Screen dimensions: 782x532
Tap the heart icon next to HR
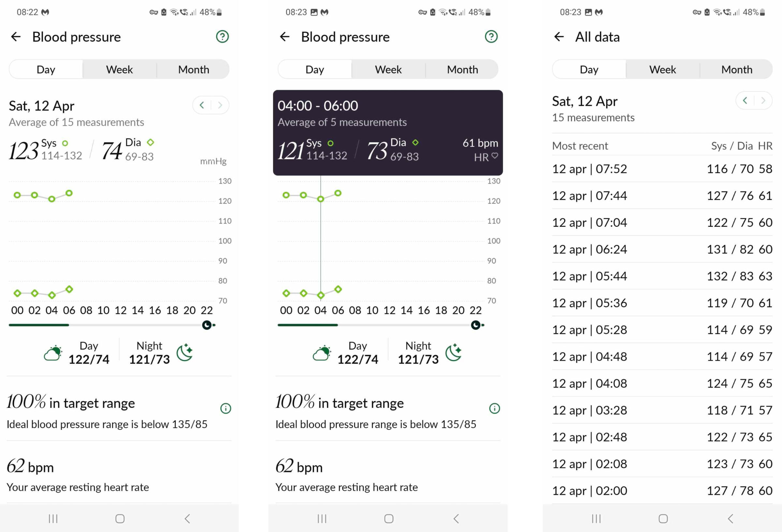494,157
